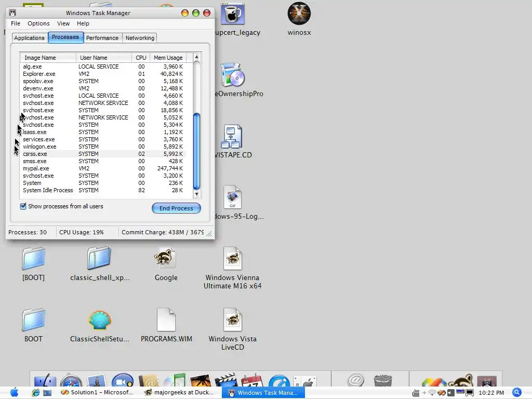Open the video chat camera dock icon
This screenshot has height=399, width=532.
(123, 380)
